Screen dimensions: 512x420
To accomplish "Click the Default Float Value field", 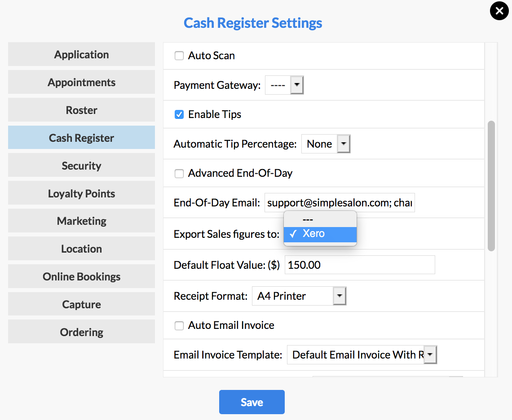I will [x=360, y=265].
